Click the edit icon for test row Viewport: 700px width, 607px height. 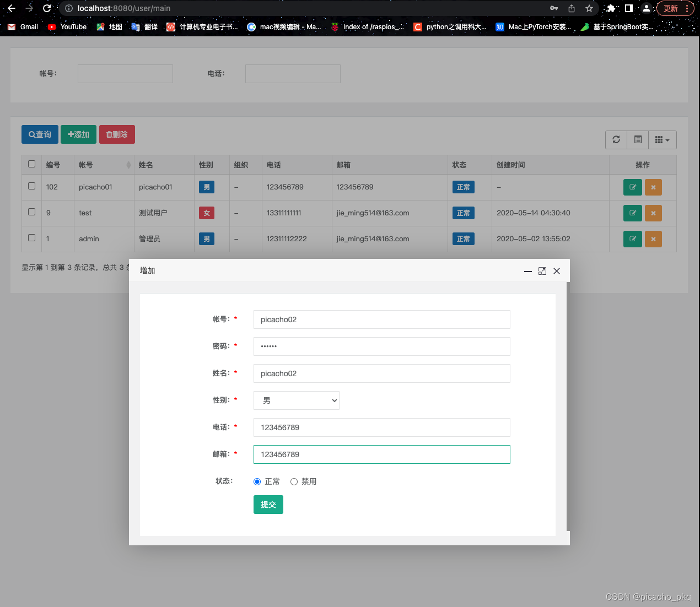click(x=632, y=213)
